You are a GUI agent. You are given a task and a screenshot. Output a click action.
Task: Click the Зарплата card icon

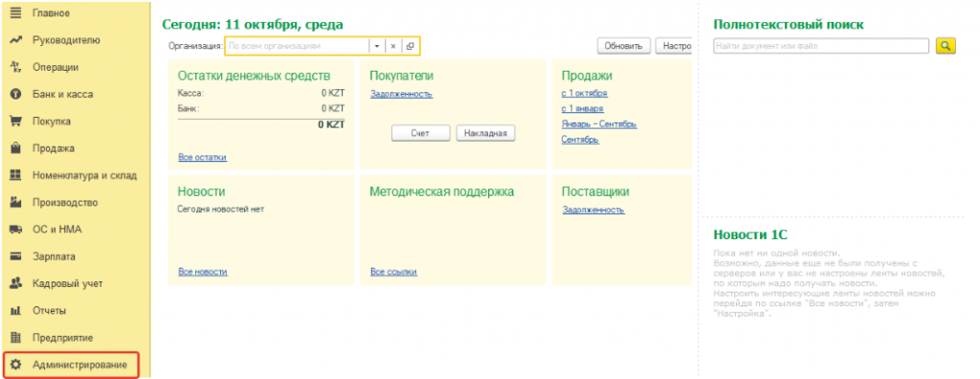[15, 256]
